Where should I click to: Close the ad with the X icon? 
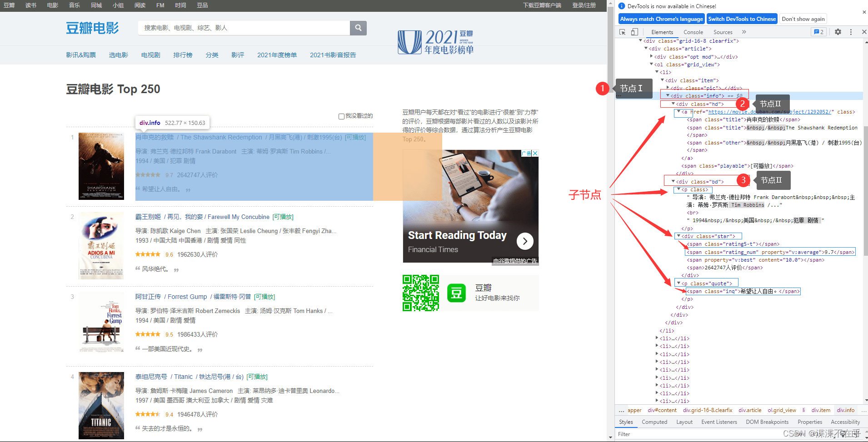(x=535, y=153)
